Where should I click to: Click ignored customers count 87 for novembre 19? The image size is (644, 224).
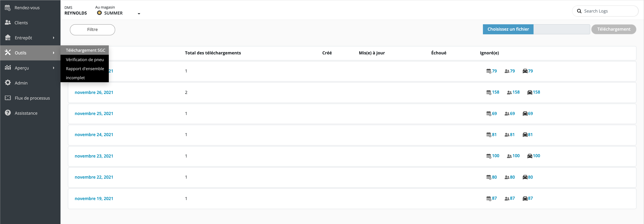coord(512,198)
